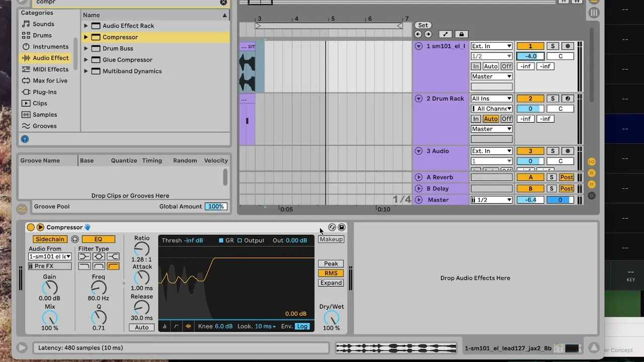Select Peak detection mode
The image size is (644, 362).
pos(331,263)
